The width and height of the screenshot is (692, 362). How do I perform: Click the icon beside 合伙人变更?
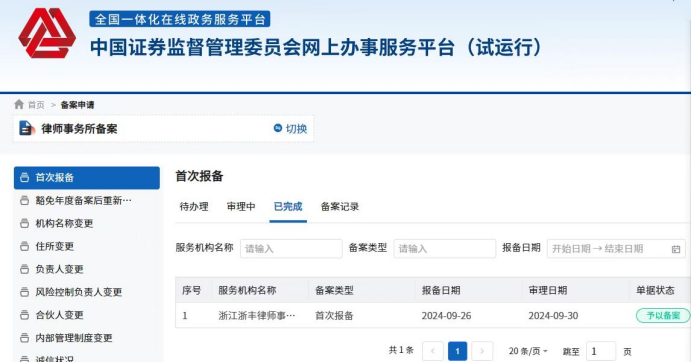coord(25,315)
